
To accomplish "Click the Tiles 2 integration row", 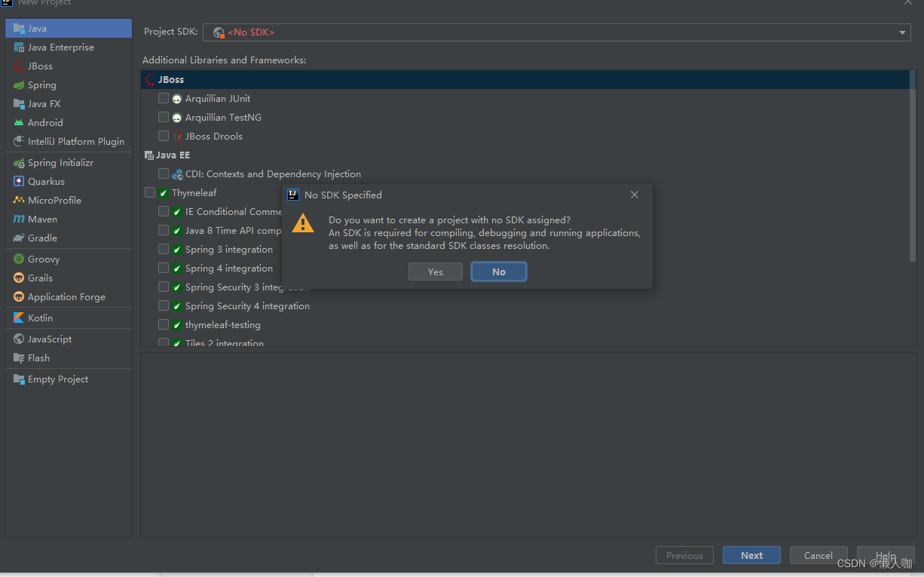I will click(524, 343).
